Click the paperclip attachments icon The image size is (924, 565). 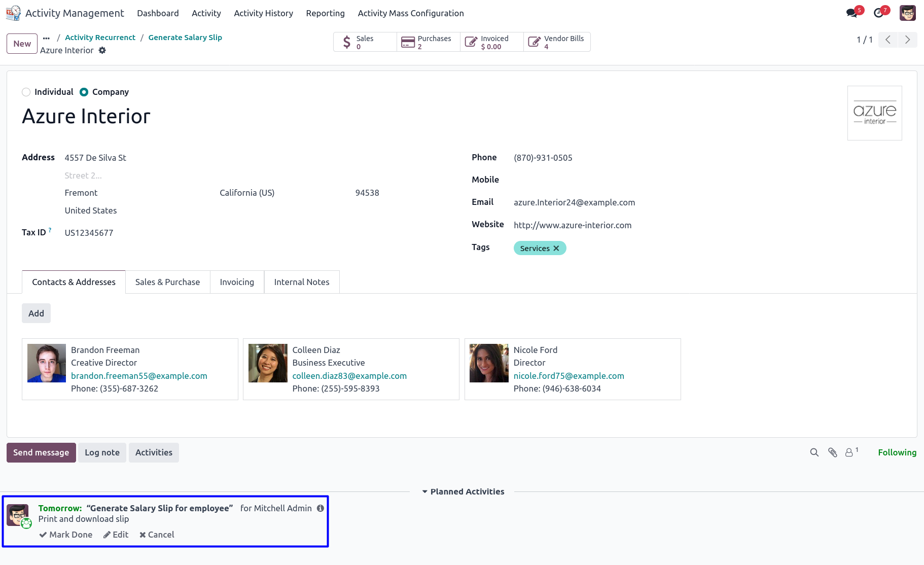[832, 452]
